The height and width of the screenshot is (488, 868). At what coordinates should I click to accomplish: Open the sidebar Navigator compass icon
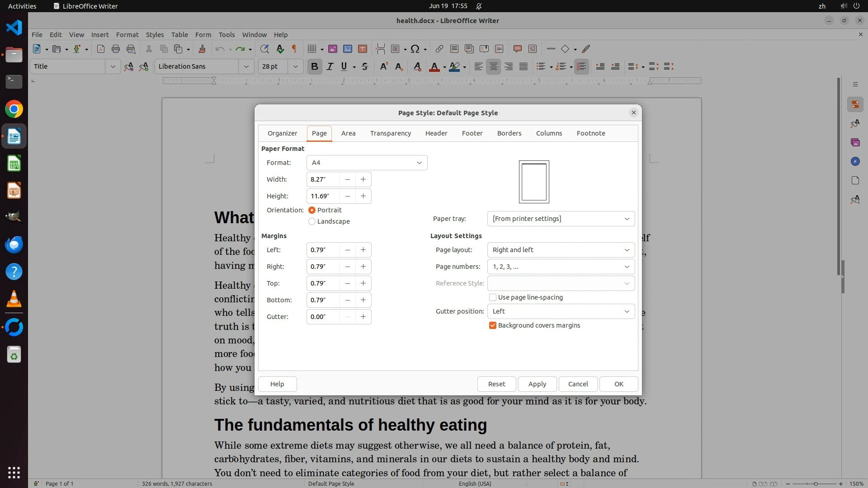coord(855,162)
